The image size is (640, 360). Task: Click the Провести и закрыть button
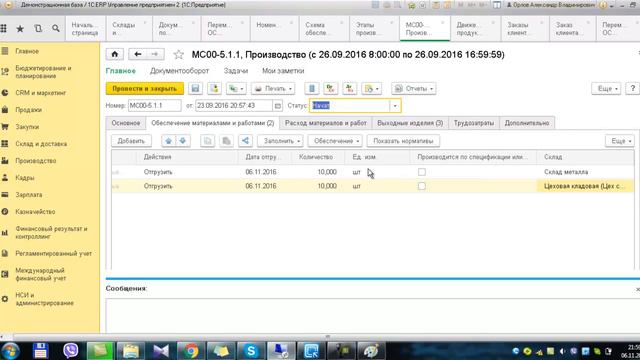145,89
